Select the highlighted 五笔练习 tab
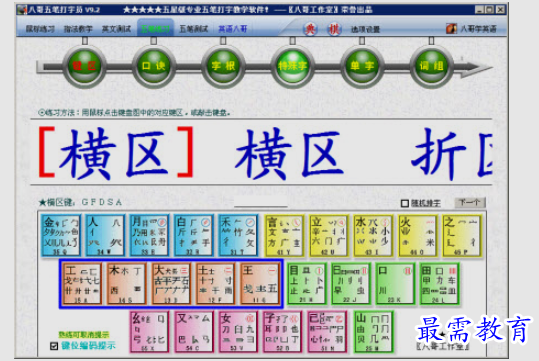This screenshot has height=361, width=539. pos(155,29)
